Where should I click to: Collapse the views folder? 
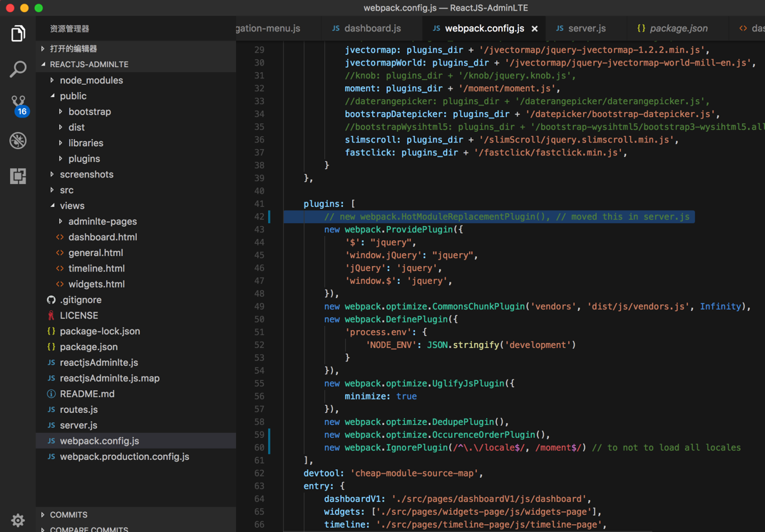tap(72, 206)
